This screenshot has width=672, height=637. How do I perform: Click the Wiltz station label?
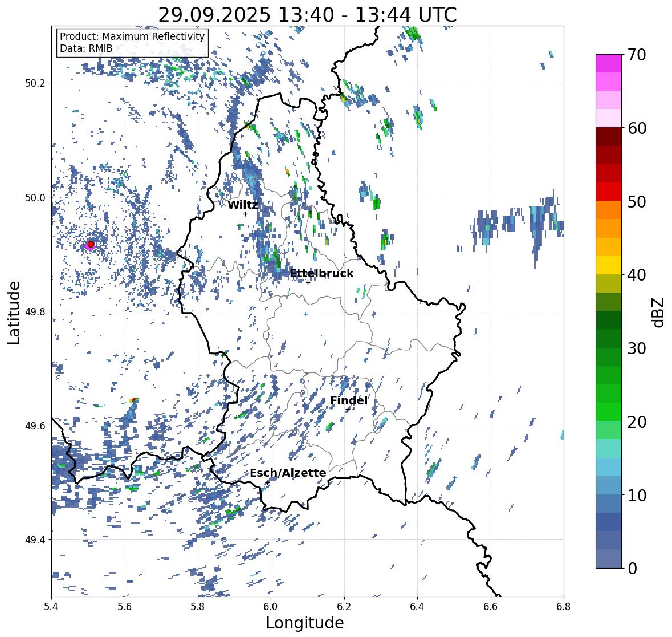[243, 205]
